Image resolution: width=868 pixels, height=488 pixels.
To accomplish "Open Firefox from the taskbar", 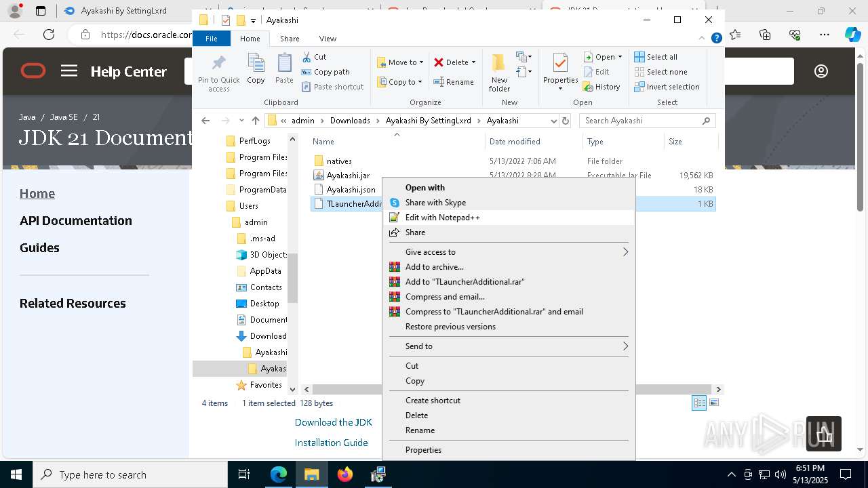I will pos(345,474).
